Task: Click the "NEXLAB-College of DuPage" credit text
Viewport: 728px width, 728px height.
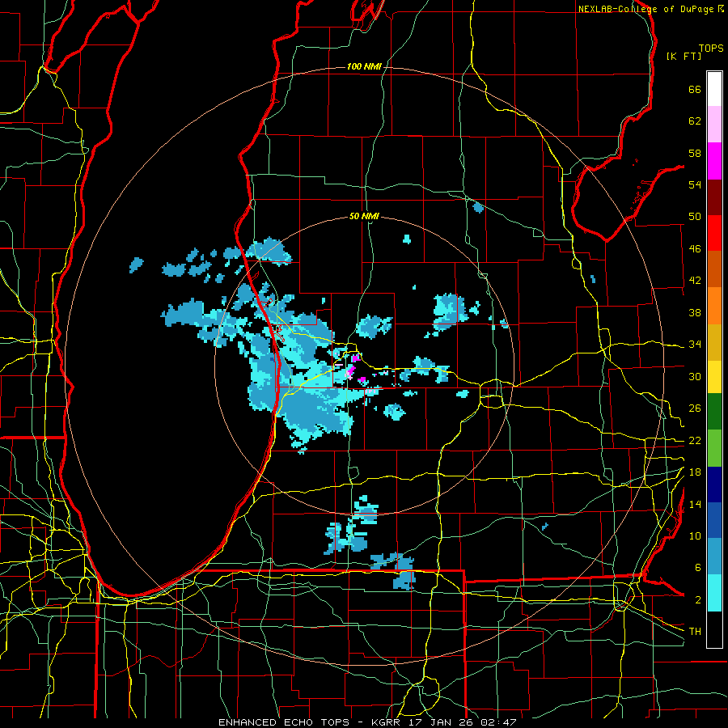Action: point(645,9)
